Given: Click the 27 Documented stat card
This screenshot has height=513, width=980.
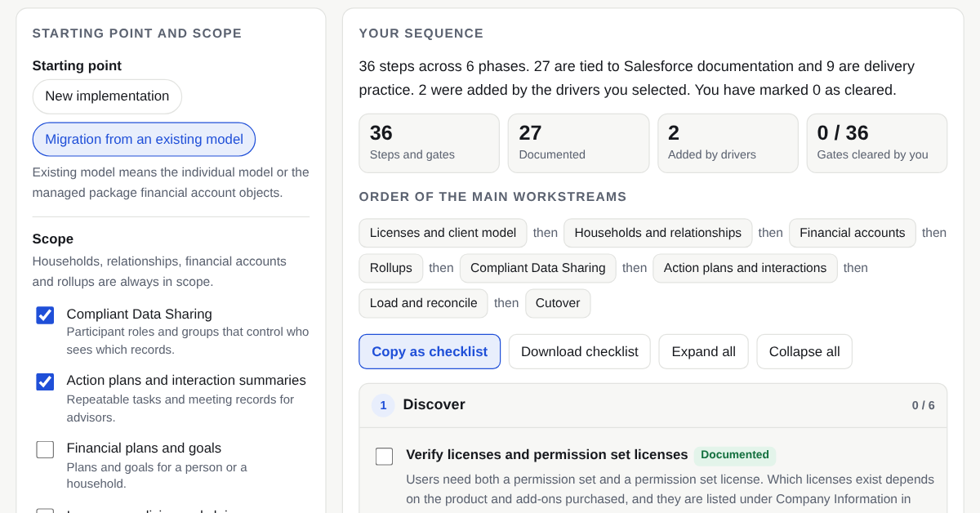Looking at the screenshot, I should (x=578, y=143).
